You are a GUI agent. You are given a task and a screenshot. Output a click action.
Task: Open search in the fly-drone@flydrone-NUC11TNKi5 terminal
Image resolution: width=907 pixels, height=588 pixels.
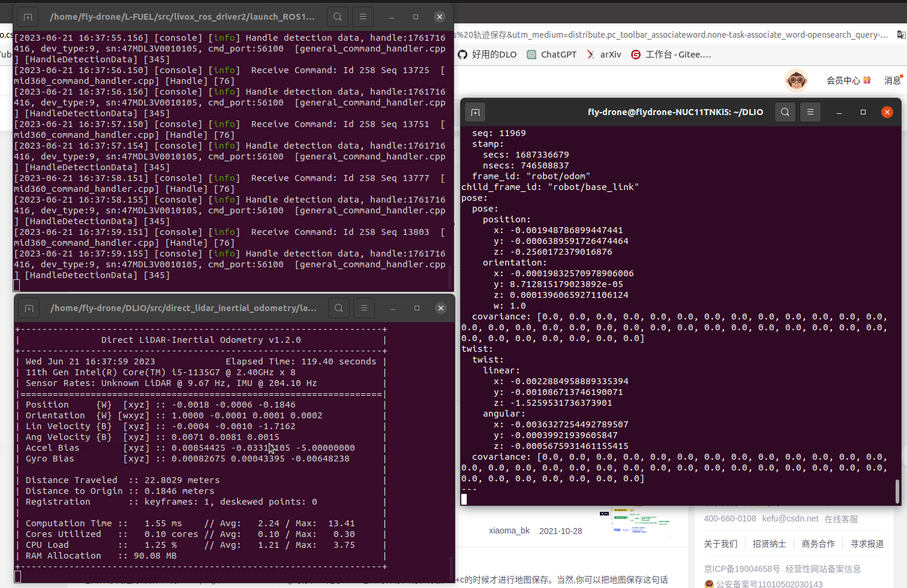[785, 112]
